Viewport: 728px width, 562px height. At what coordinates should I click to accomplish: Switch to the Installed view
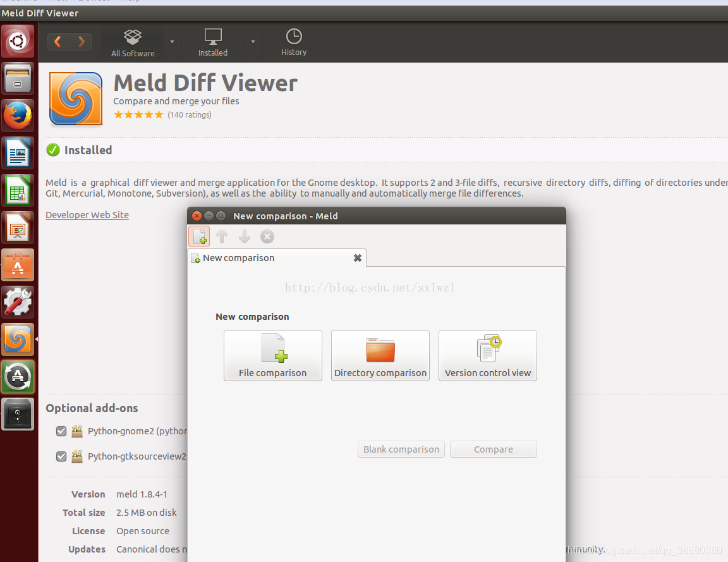pyautogui.click(x=212, y=42)
